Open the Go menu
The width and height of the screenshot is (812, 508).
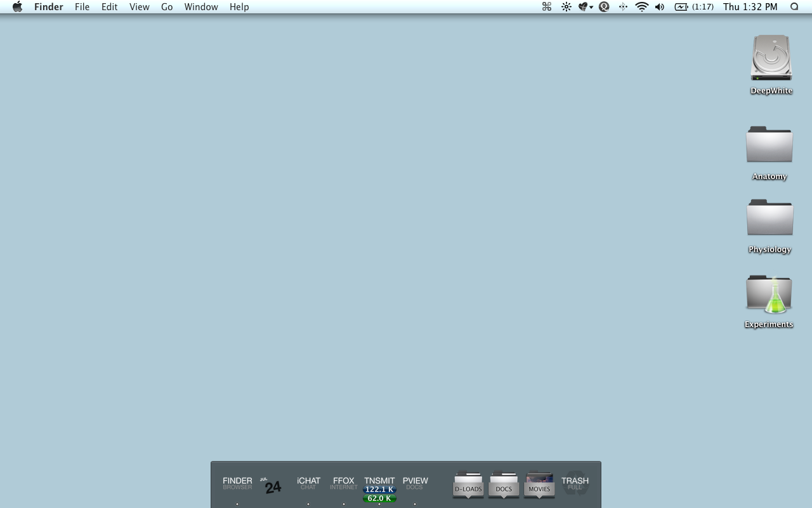(167, 7)
